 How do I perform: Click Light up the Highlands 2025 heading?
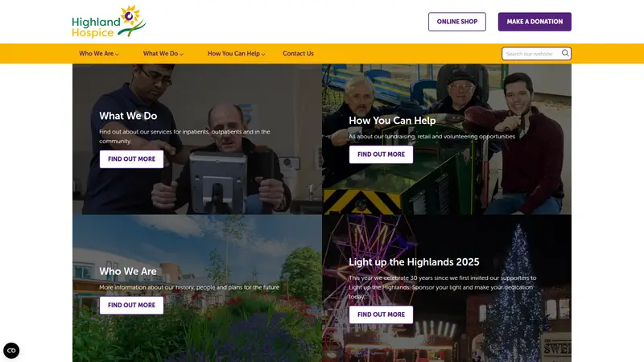(x=414, y=262)
